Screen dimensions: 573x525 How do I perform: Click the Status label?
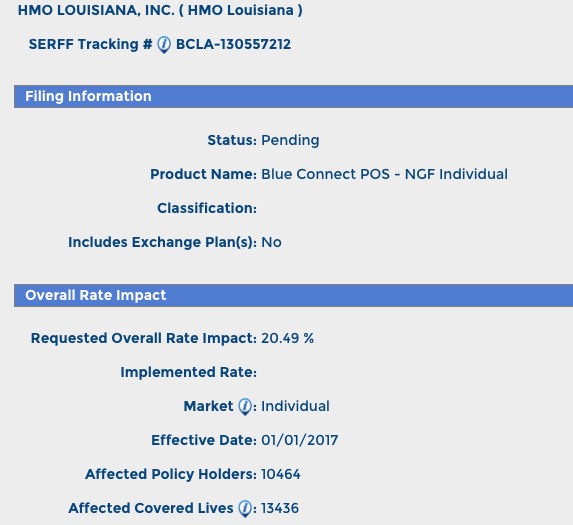(232, 140)
